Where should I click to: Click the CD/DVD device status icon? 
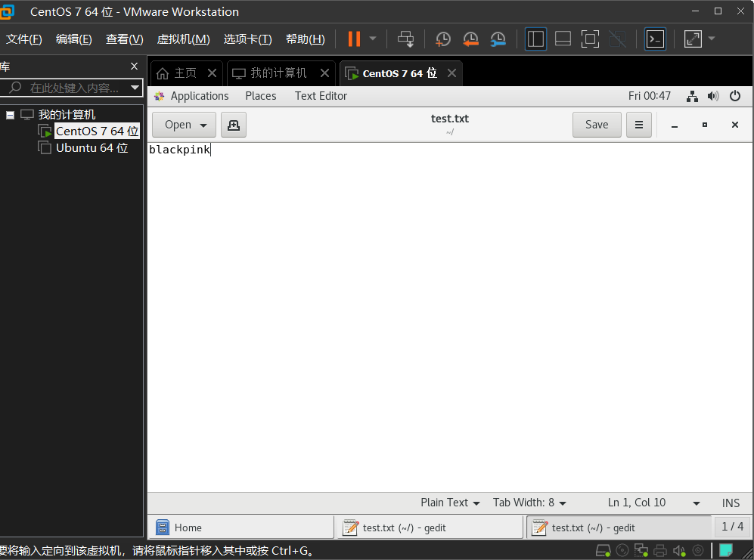pos(622,550)
